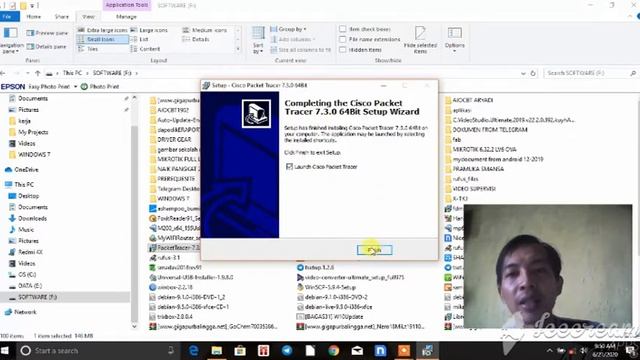
Task: Expand address bar history dropdown
Action: [523, 73]
